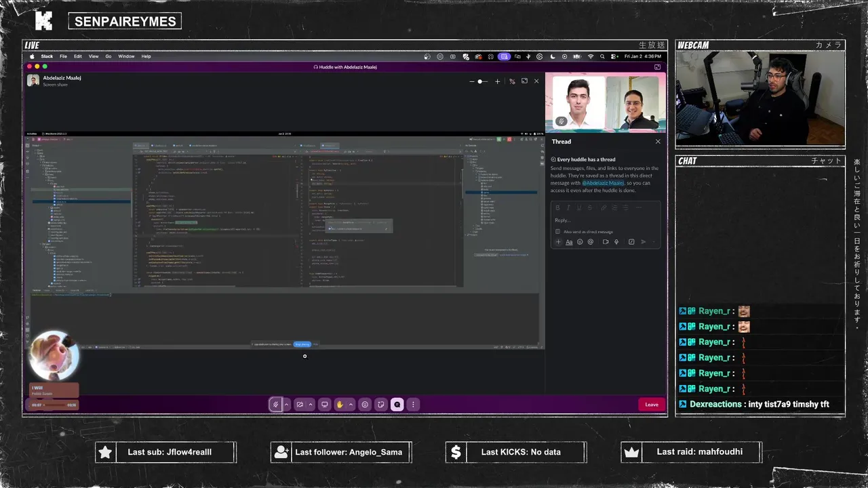Close the Thread panel

(x=658, y=142)
